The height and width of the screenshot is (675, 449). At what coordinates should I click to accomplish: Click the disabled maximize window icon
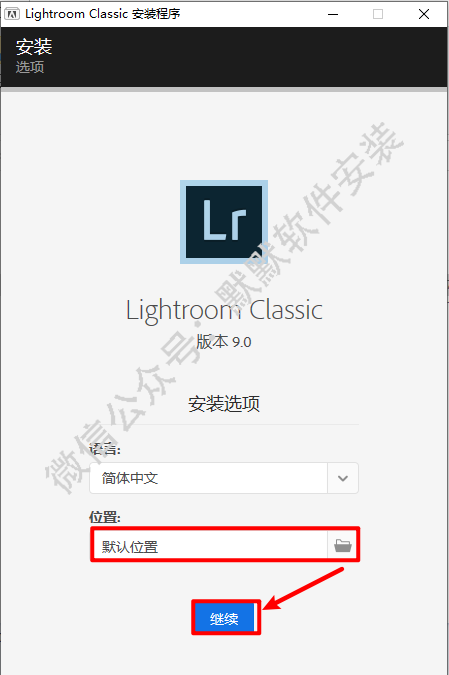coord(378,14)
